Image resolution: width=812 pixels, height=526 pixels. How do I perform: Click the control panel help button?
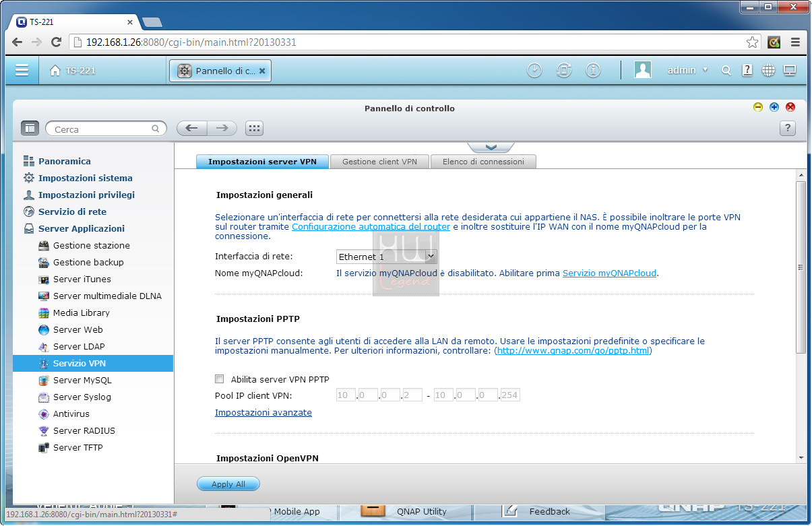pos(788,129)
